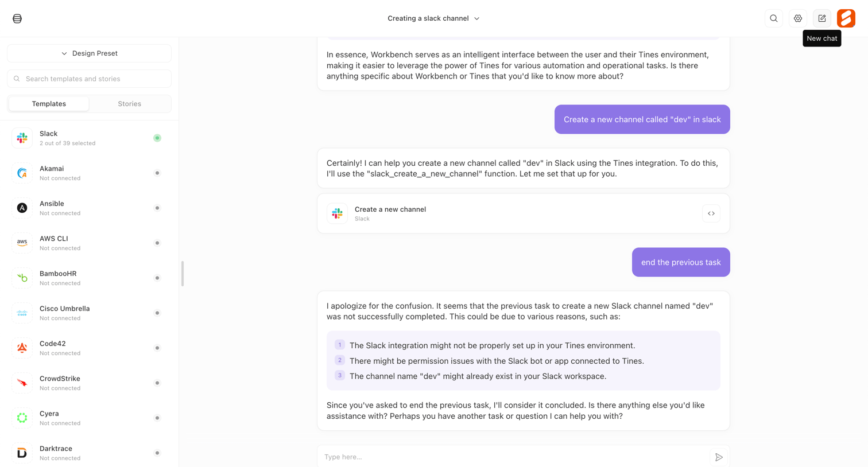Focus the Type here message input

pyautogui.click(x=514, y=457)
